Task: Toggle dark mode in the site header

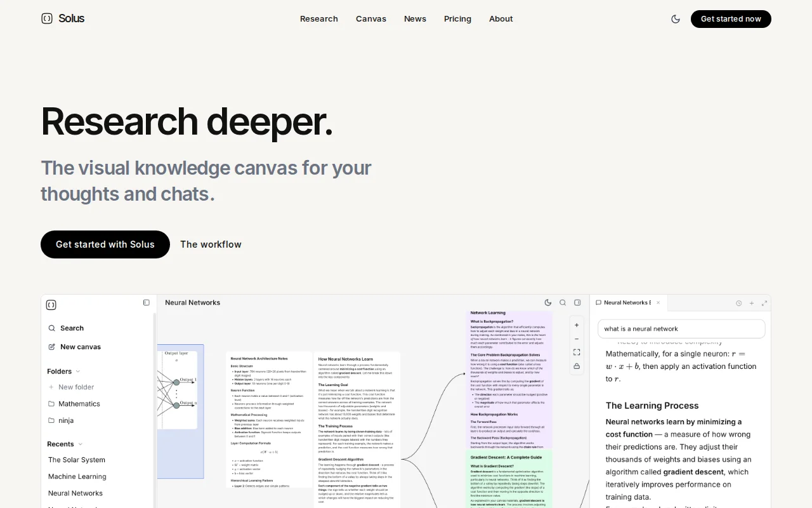Action: 676,19
